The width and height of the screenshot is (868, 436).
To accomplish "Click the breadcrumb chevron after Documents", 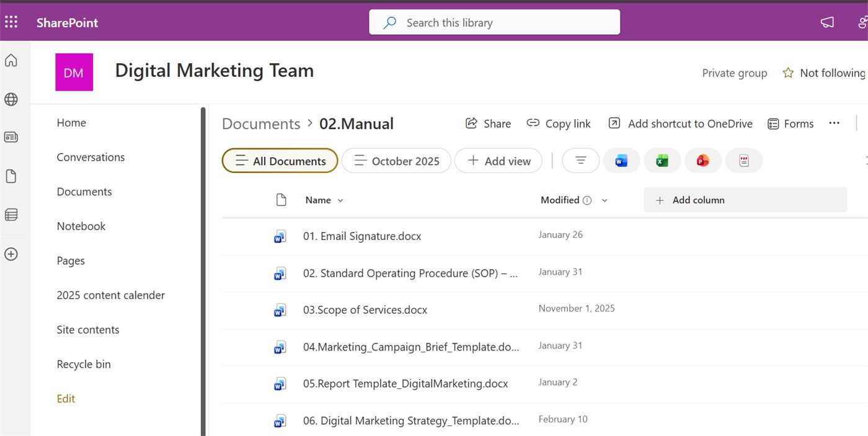I will coord(310,123).
